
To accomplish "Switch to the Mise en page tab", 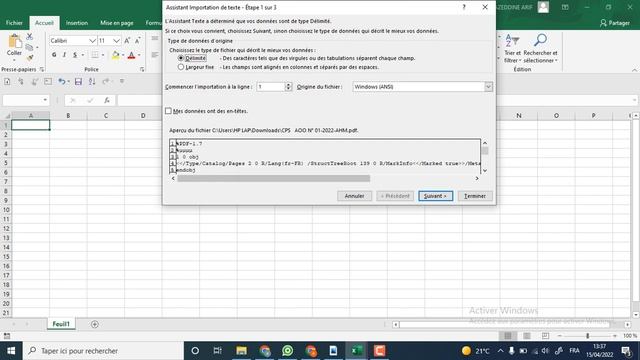I will [x=117, y=23].
